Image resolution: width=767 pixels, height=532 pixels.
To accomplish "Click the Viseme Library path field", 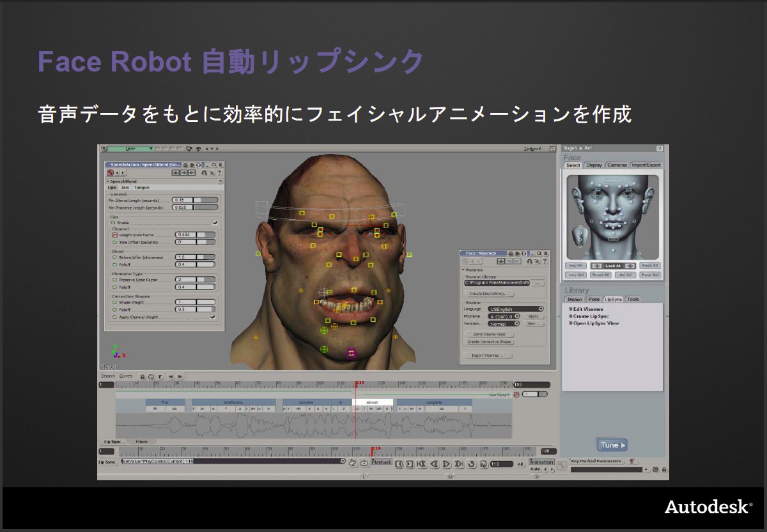I will pos(497,283).
